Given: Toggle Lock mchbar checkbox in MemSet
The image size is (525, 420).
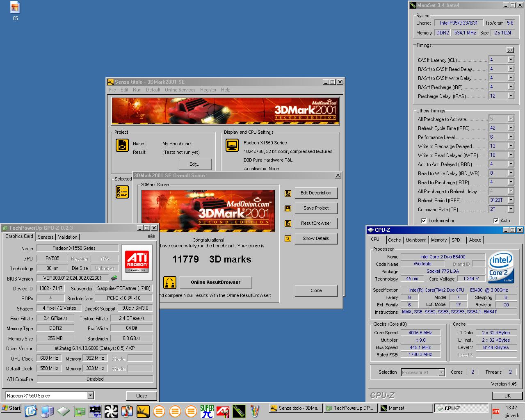Looking at the screenshot, I should coord(424,221).
